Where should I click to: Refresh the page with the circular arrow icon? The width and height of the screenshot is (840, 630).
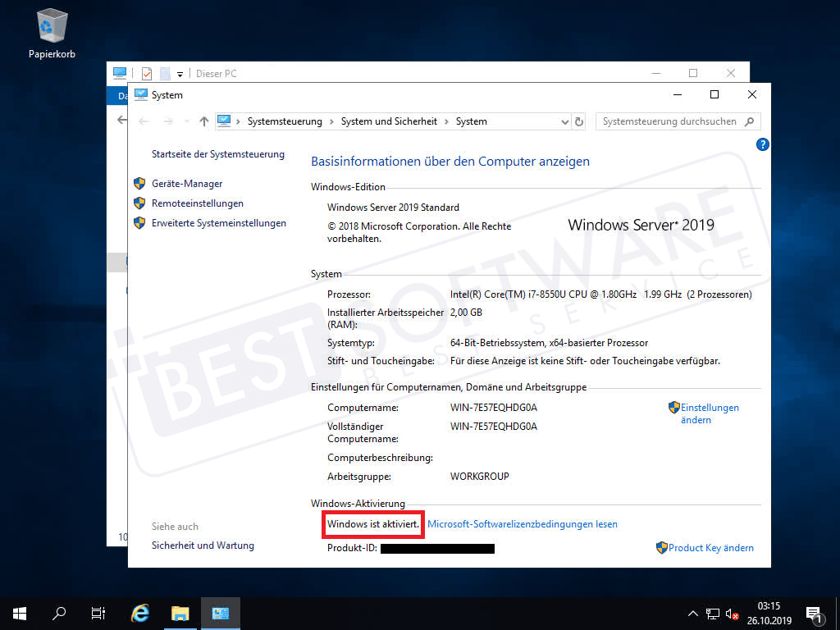pyautogui.click(x=579, y=121)
